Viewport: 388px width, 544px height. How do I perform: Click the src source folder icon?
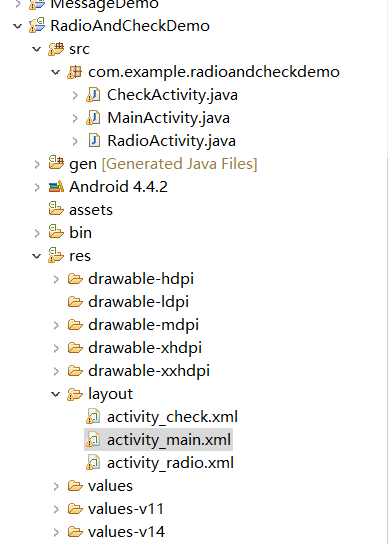pos(56,49)
